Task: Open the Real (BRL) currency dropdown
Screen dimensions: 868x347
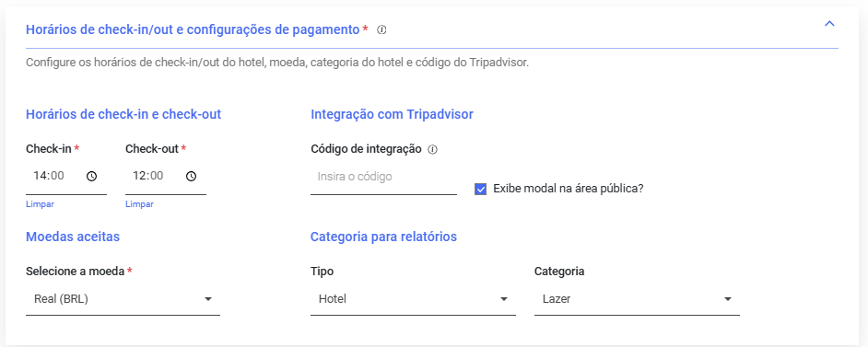Action: [123, 299]
